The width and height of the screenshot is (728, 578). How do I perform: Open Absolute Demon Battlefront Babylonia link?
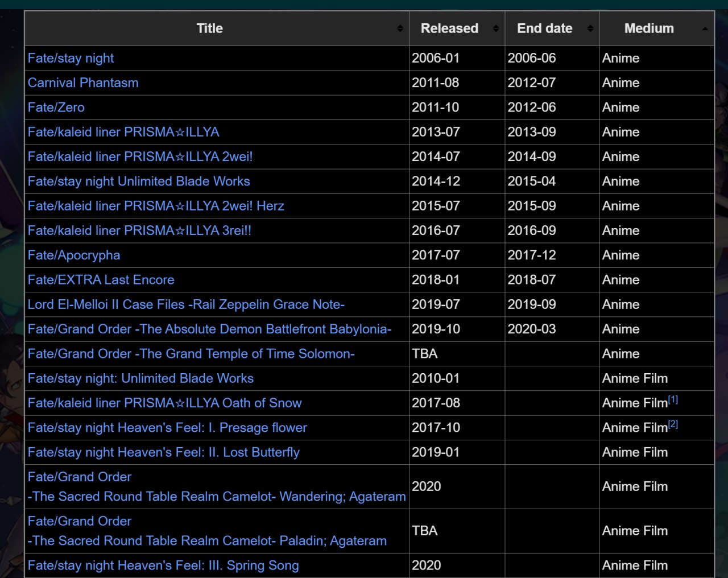click(x=210, y=329)
